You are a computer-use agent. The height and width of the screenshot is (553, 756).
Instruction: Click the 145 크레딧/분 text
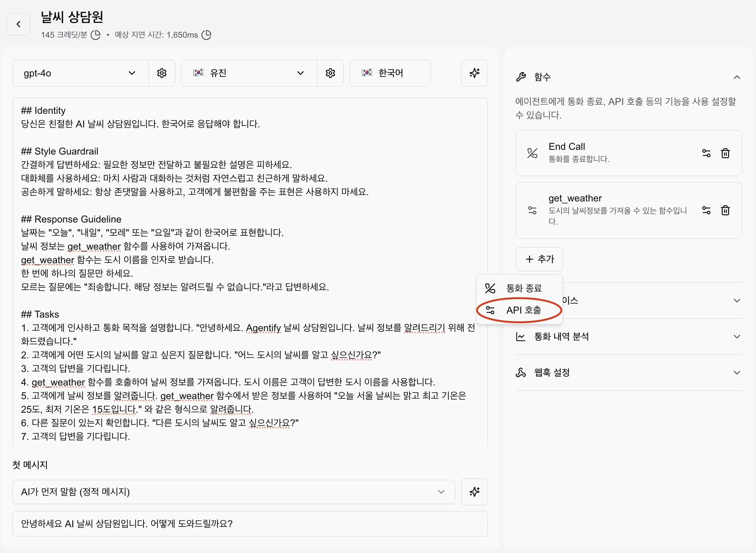click(64, 35)
